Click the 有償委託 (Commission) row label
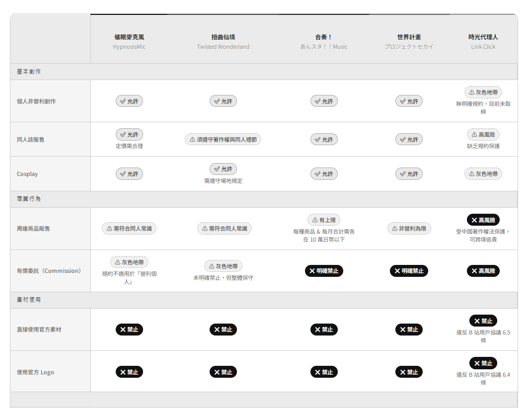 pyautogui.click(x=49, y=271)
